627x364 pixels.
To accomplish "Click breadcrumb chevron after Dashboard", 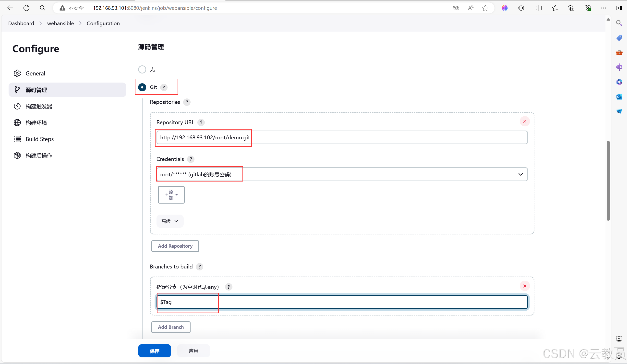I will click(41, 23).
